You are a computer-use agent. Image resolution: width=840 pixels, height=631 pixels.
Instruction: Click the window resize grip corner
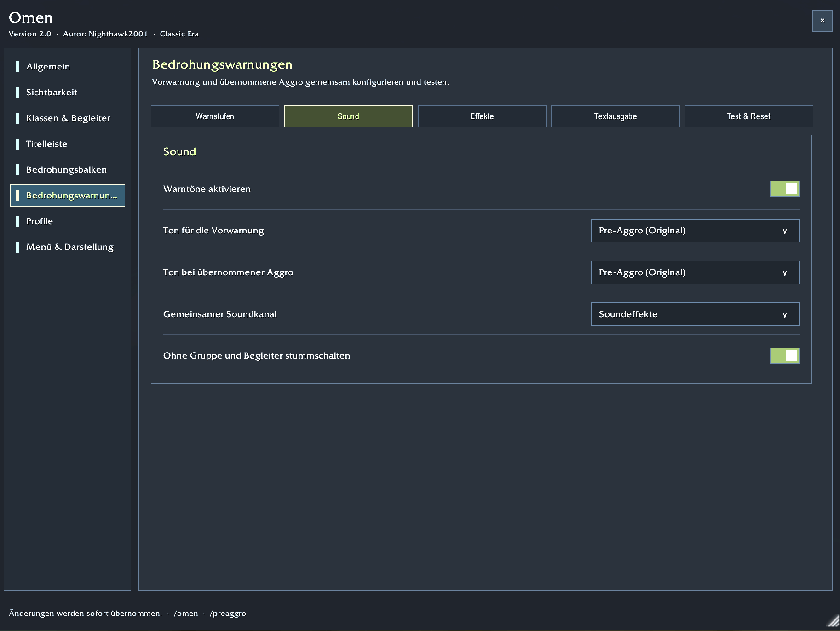(834, 621)
